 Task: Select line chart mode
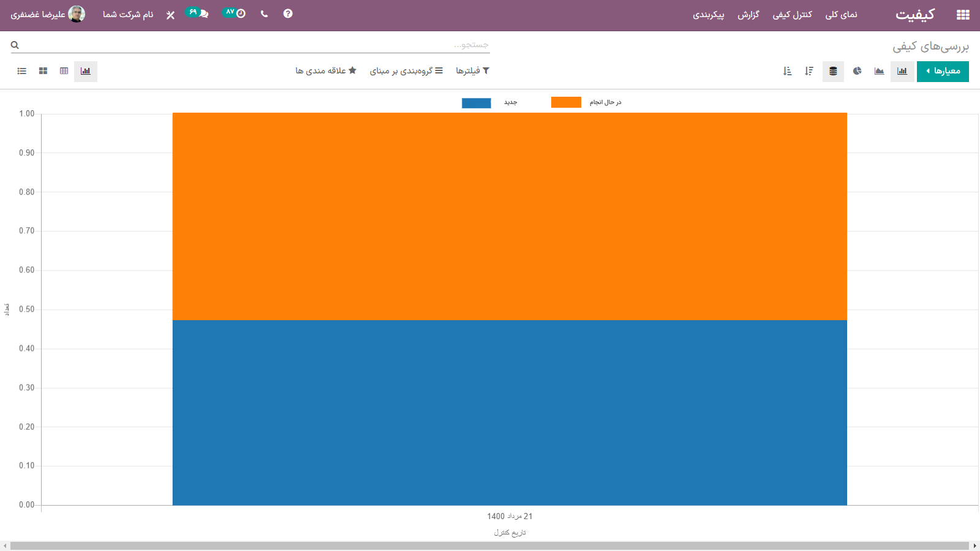click(x=879, y=71)
